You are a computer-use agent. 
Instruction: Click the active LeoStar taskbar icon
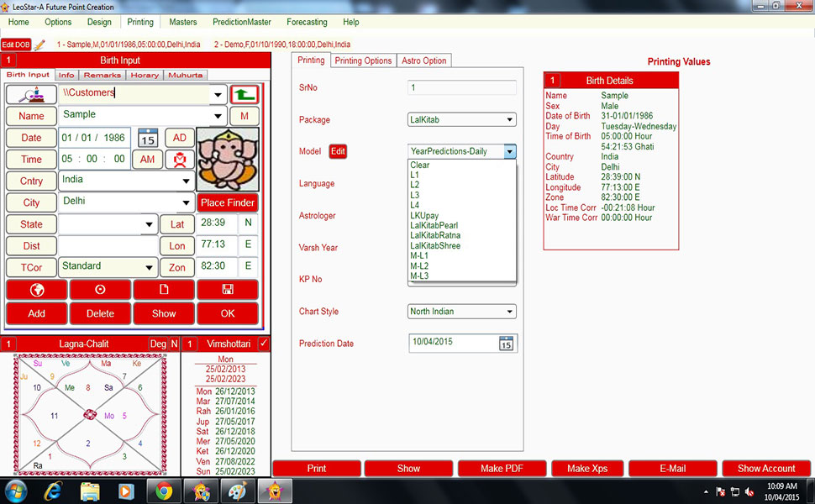coord(275,491)
